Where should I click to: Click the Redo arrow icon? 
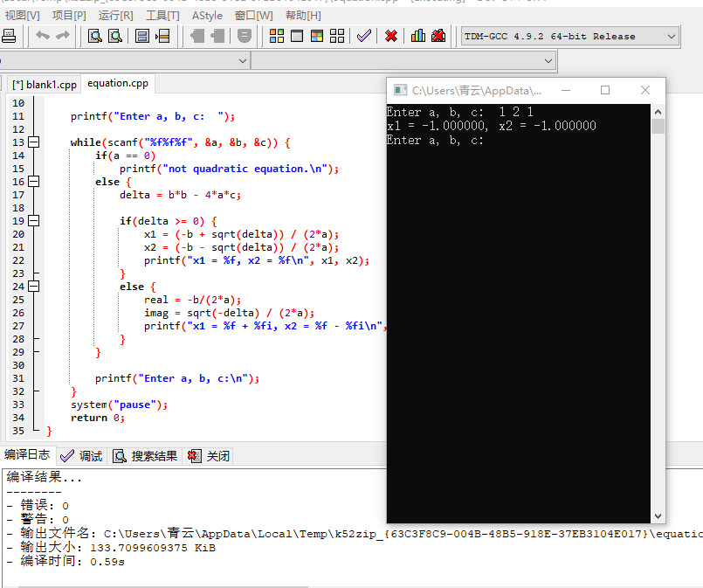pos(63,36)
